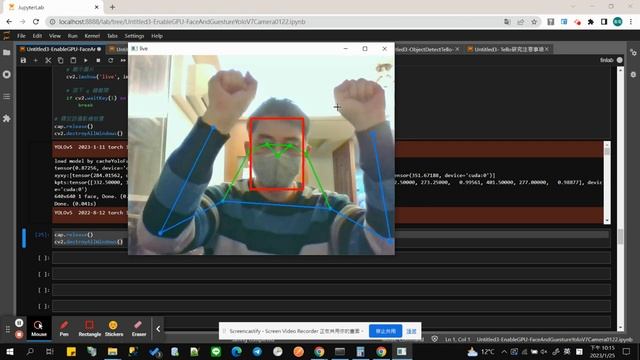The image size is (640, 360).
Task: Click the stop sharing button in Screencastify bar
Action: pyautogui.click(x=385, y=331)
